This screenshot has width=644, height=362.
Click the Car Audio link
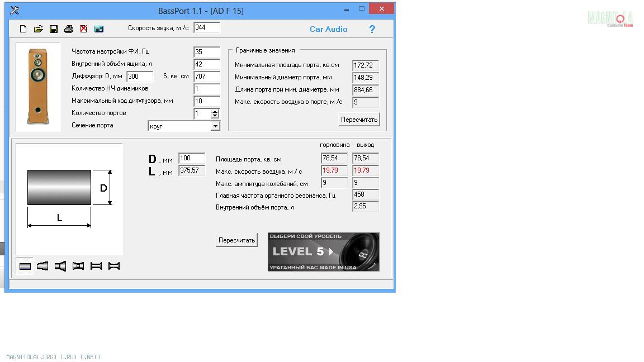point(328,29)
